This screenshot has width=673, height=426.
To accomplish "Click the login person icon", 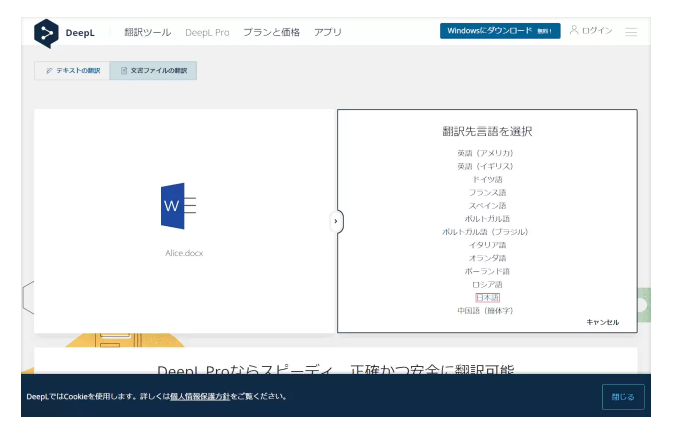I will (x=574, y=31).
